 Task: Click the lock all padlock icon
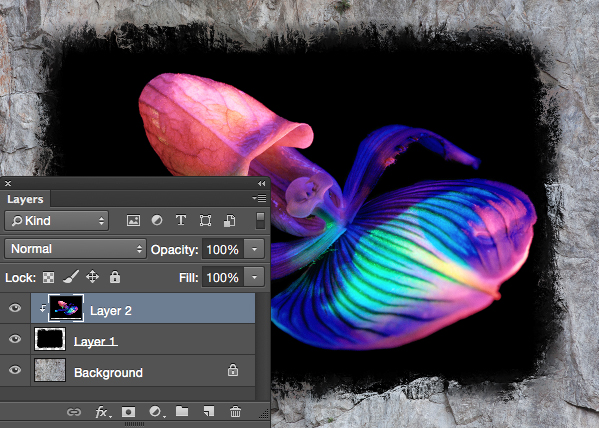[115, 277]
